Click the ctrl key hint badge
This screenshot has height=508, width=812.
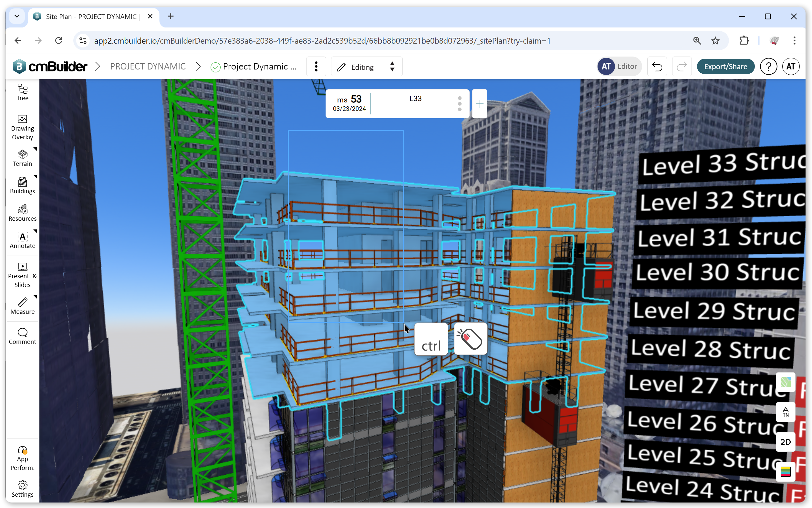tap(431, 339)
